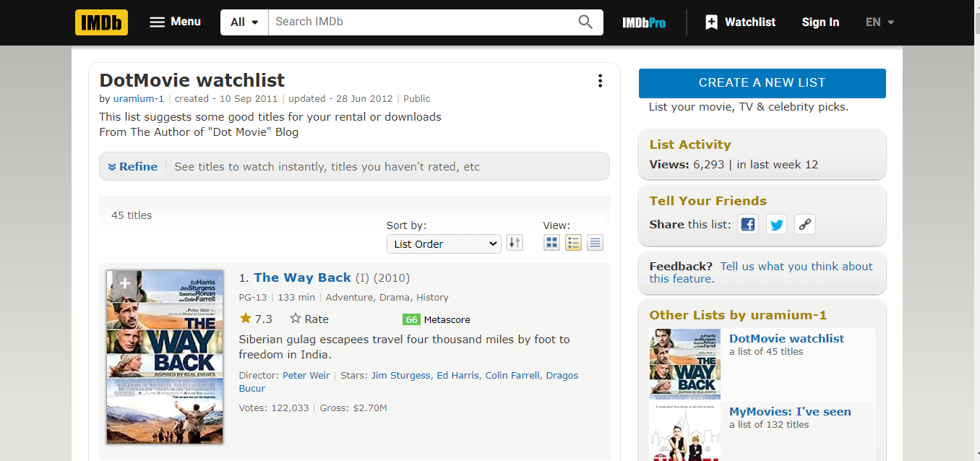Open the Sort by List Order dropdown
980x461 pixels.
point(444,244)
